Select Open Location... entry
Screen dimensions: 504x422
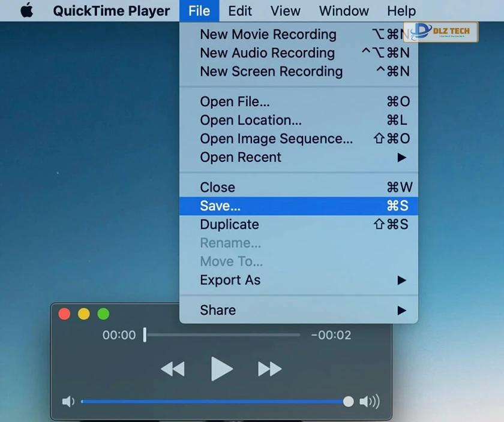point(299,120)
